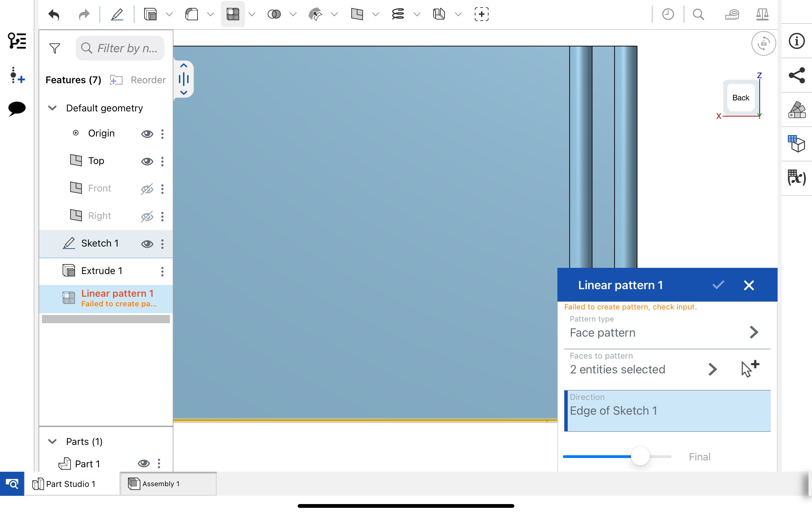
Task: Open the Mass properties scale icon
Action: (x=762, y=14)
